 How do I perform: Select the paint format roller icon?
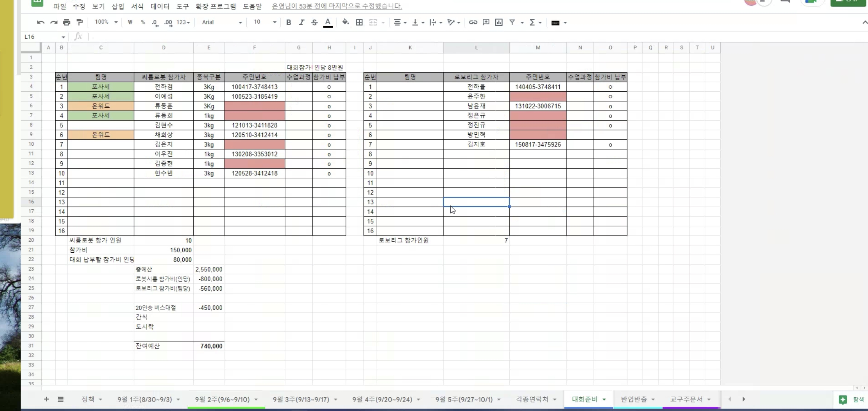80,22
